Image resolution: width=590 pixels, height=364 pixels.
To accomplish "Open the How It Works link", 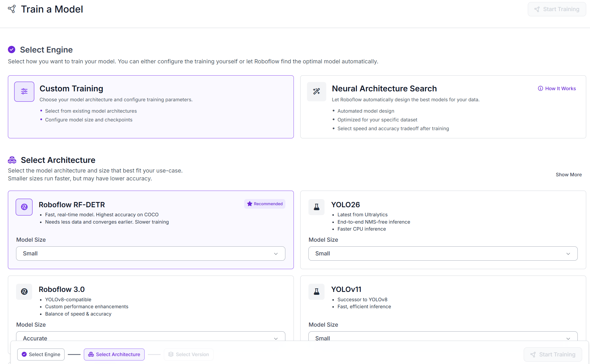I will click(x=557, y=88).
